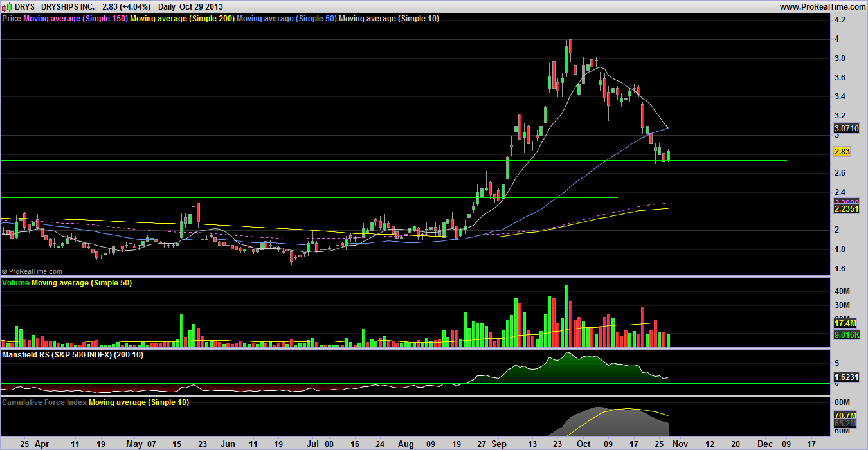Click the white Simple 10 label in price panel

tap(389, 19)
